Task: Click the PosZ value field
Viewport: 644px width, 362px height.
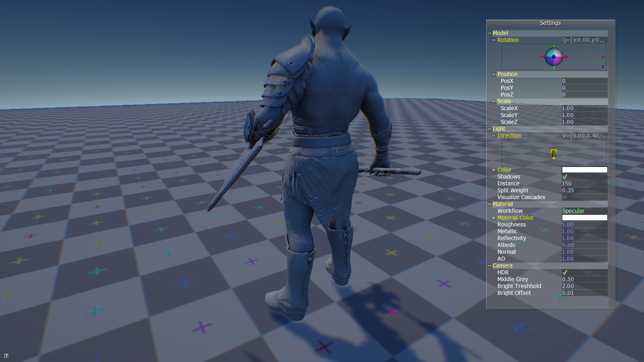Action: click(584, 95)
